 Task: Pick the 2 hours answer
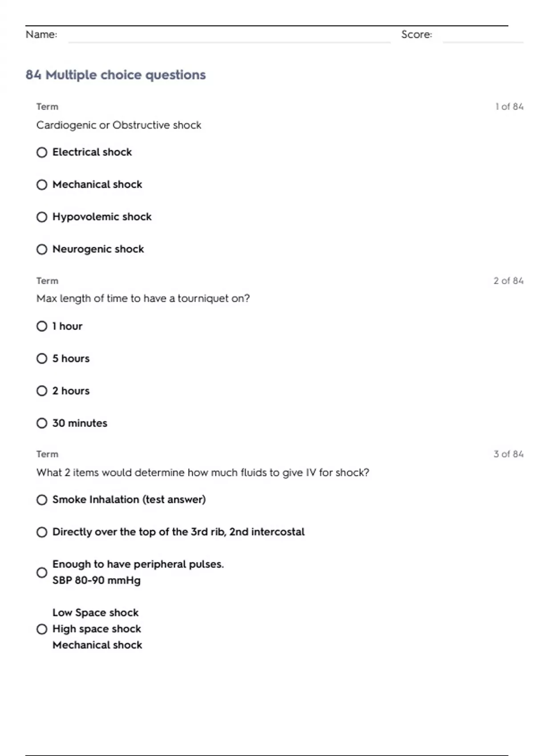pos(42,391)
